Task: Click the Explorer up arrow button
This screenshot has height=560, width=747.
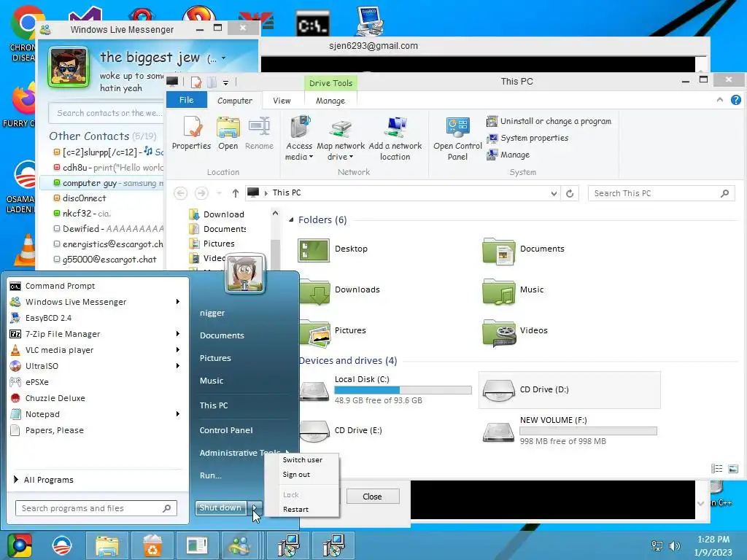Action: click(x=236, y=193)
